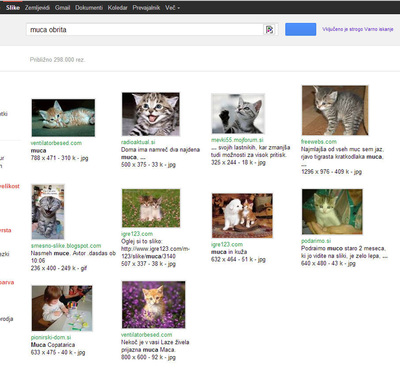Open the meowing tabby kitten thumbnail
The height and width of the screenshot is (368, 400).
151,114
